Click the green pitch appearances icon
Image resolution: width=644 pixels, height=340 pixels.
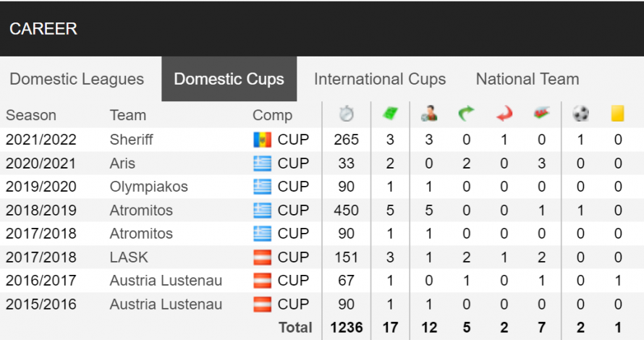pos(390,114)
